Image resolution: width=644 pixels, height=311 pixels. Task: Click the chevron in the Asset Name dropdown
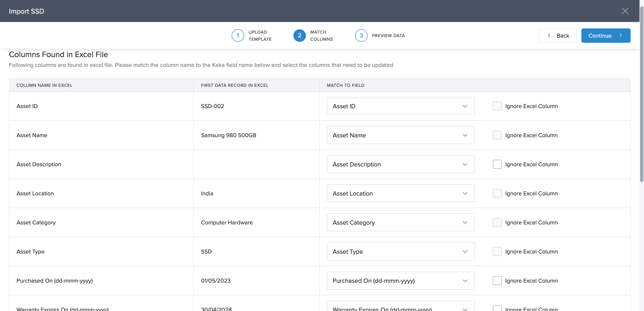pyautogui.click(x=465, y=135)
